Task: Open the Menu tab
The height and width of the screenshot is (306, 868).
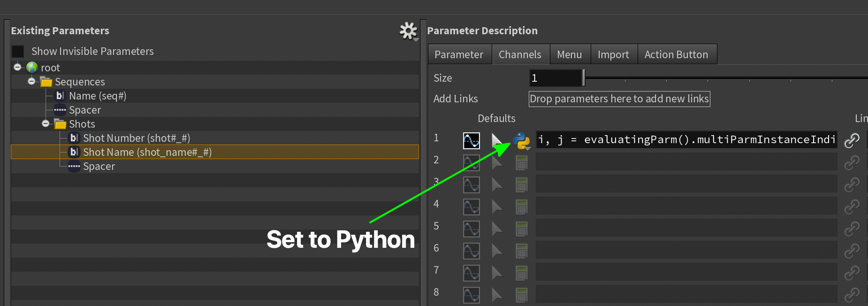Action: [x=569, y=54]
